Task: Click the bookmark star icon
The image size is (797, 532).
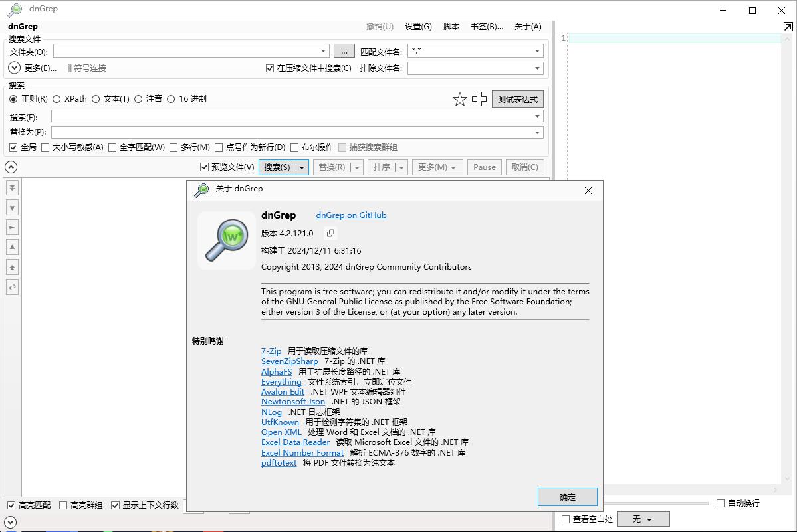Action: [459, 99]
